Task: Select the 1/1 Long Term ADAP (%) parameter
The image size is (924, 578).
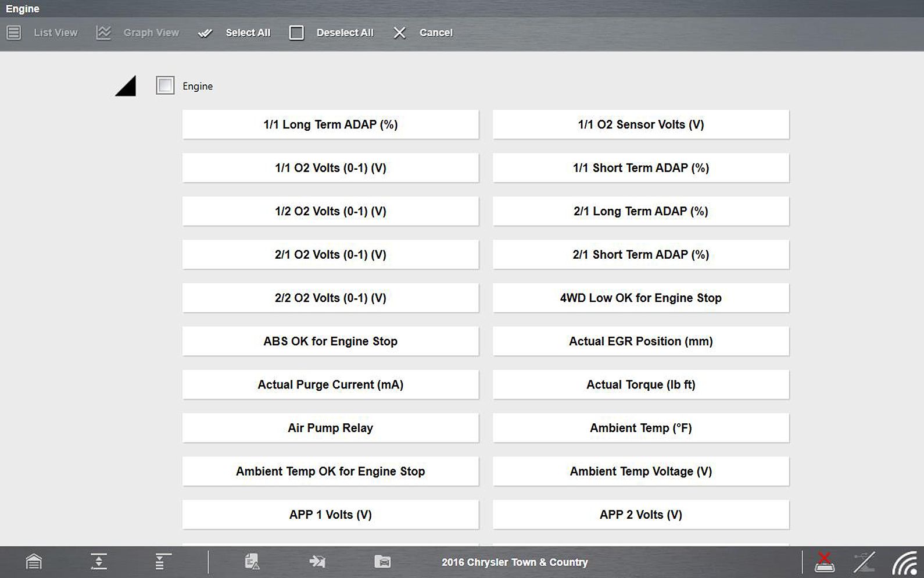Action: click(x=330, y=124)
